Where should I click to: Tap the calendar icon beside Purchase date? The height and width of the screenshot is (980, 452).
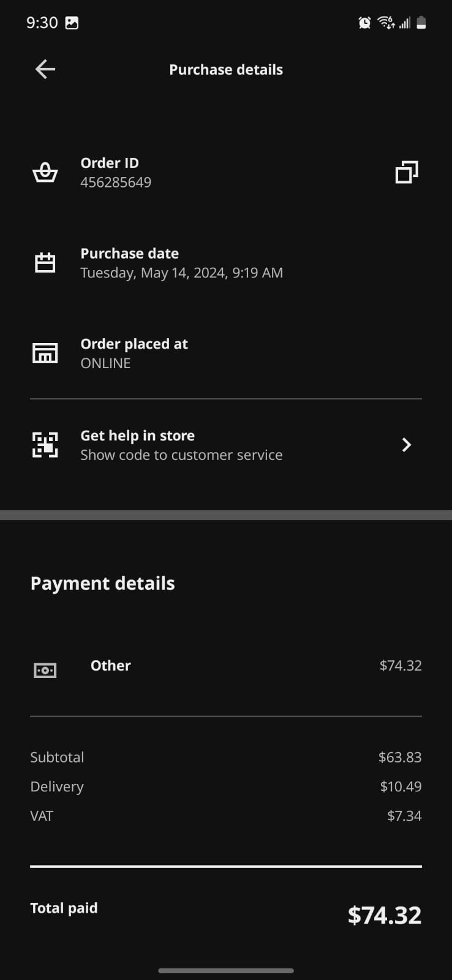(x=45, y=263)
